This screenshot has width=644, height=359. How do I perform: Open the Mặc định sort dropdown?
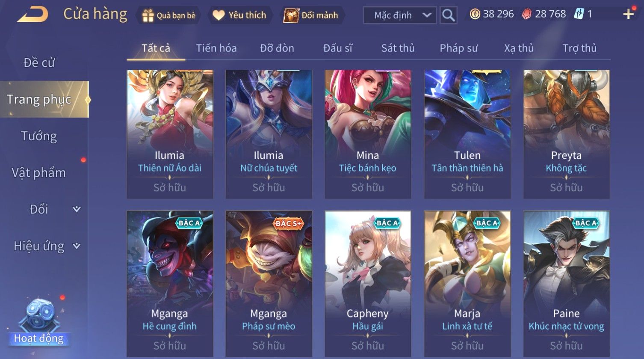[x=400, y=15]
